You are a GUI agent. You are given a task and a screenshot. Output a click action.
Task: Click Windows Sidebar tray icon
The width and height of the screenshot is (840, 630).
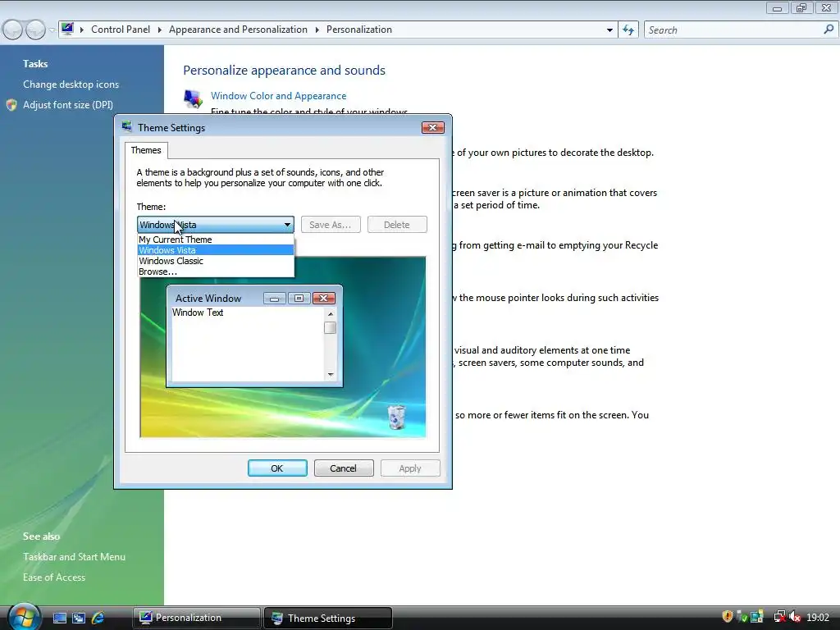click(756, 617)
